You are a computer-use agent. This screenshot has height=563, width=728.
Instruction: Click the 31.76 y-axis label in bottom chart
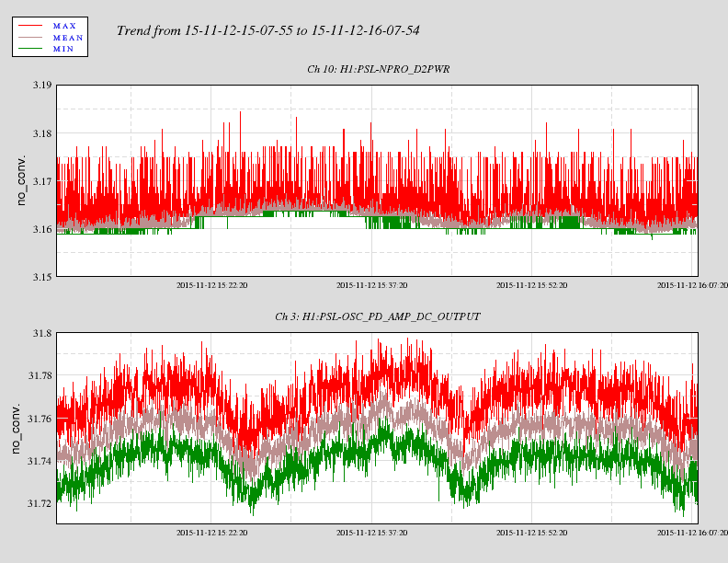coord(40,419)
